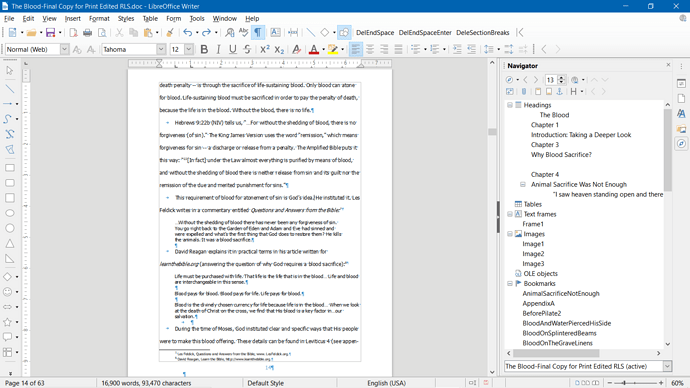Screen dimensions: 690x388
Task: Click the Insert Line icon in toolbar
Action: [311, 33]
